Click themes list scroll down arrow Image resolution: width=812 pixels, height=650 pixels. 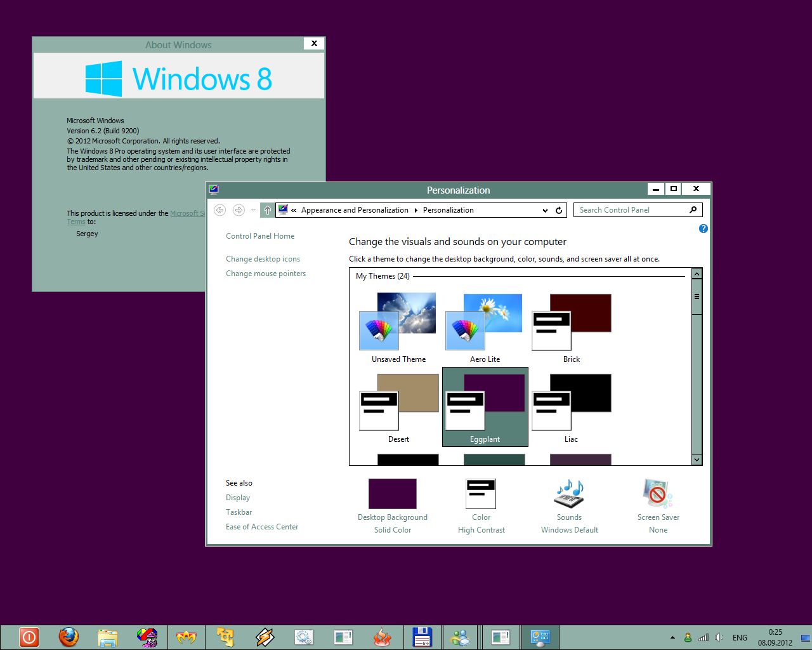697,460
